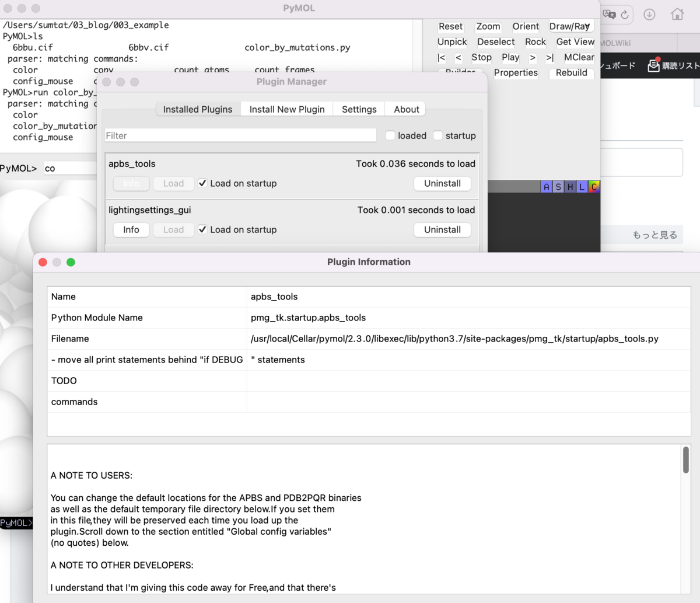Open the Draw/Ray dropdown
700x603 pixels.
click(x=572, y=26)
